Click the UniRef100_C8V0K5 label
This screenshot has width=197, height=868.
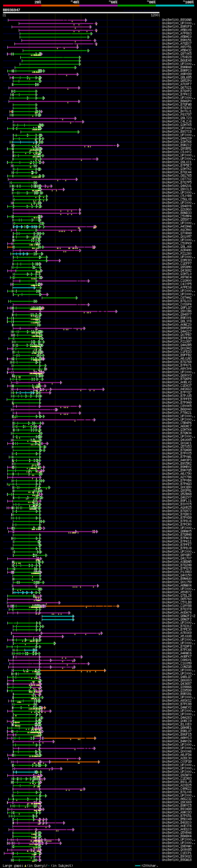click(x=177, y=406)
